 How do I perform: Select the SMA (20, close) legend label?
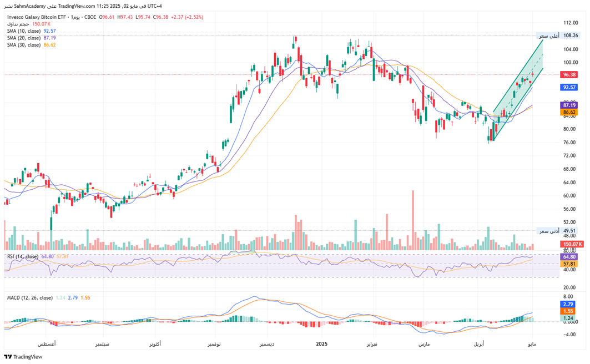tap(24, 38)
